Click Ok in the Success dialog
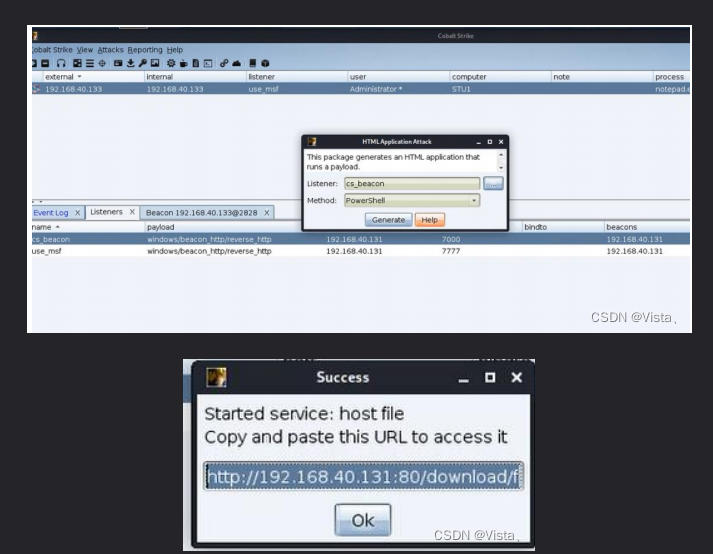Viewport: 713px width, 554px height. click(x=363, y=520)
